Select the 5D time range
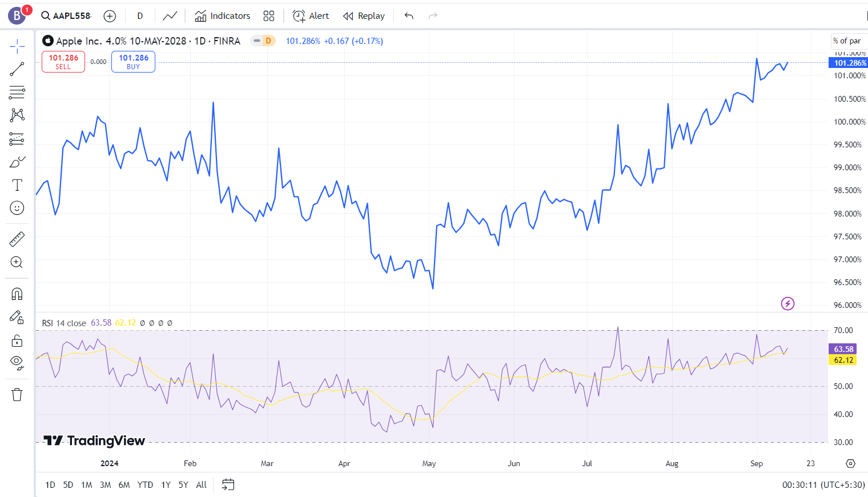 [x=68, y=485]
